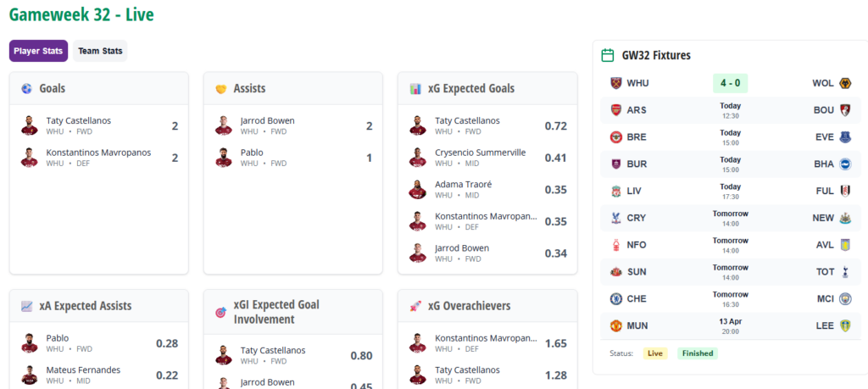Select the Player Stats tab

point(38,51)
